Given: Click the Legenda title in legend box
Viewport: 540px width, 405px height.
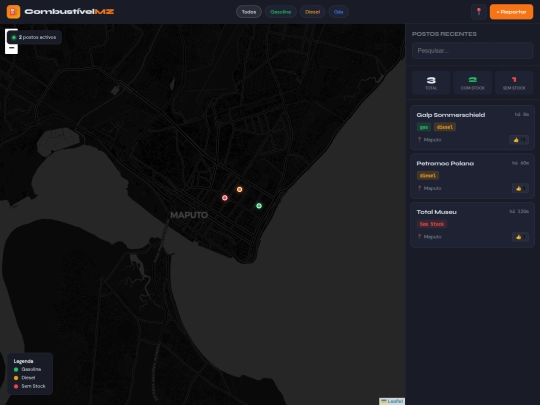Looking at the screenshot, I should pos(23,361).
